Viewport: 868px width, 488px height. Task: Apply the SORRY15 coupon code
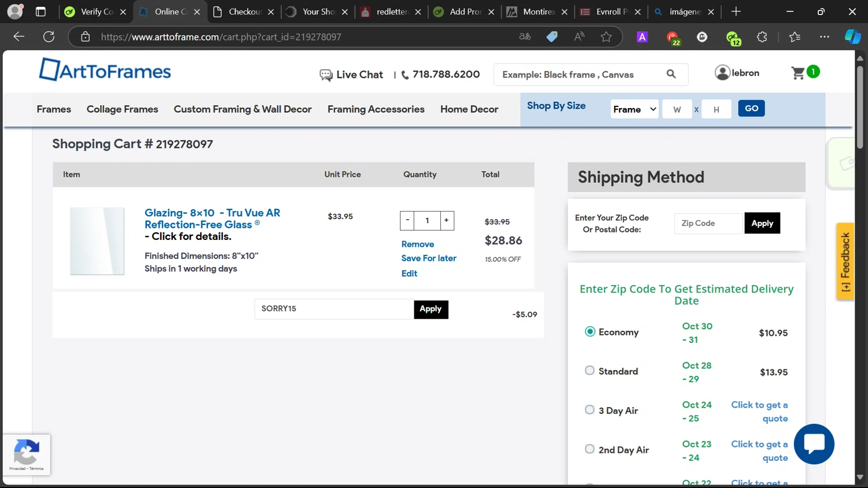[431, 309]
